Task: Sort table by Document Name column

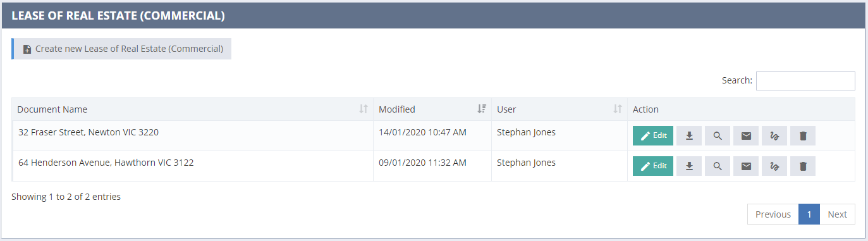Action: pos(193,109)
